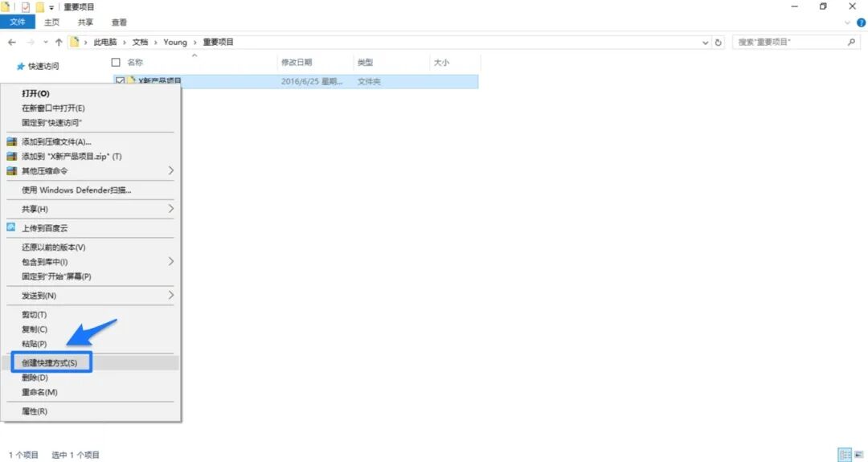The image size is (868, 462).
Task: Open the 查看 ribbon tab
Action: [x=119, y=22]
